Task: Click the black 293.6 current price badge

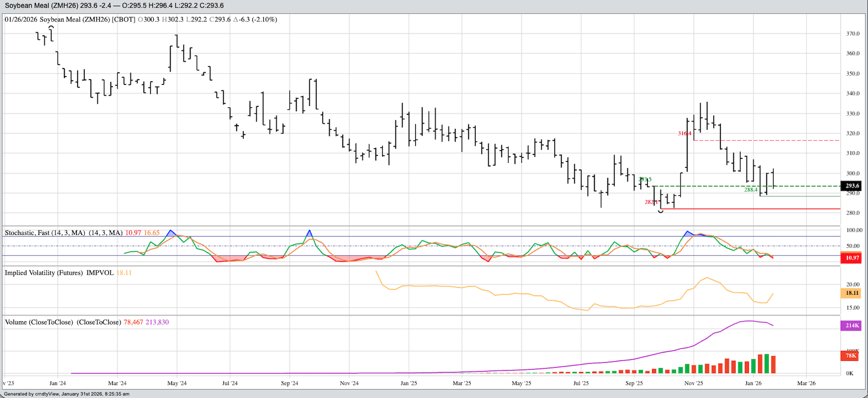Action: (x=852, y=186)
